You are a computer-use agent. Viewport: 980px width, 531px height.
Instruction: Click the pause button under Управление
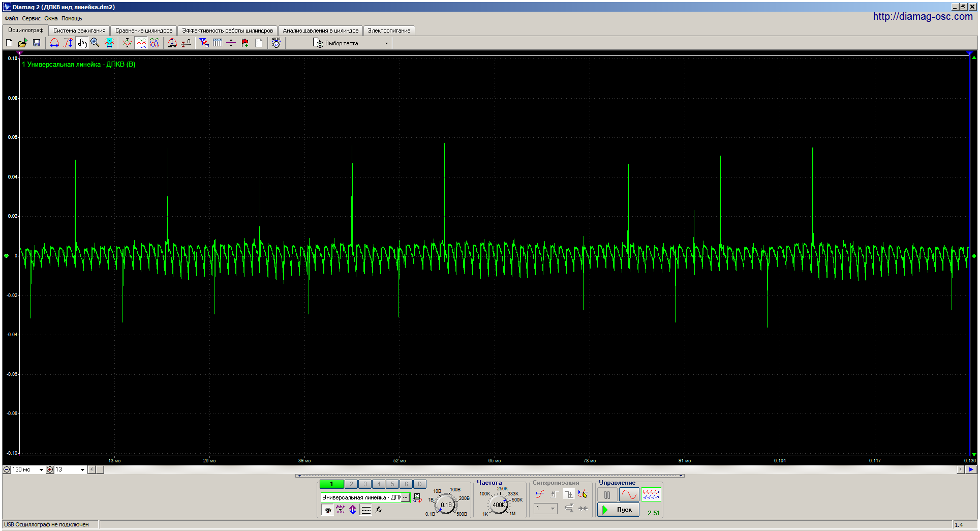pos(607,494)
